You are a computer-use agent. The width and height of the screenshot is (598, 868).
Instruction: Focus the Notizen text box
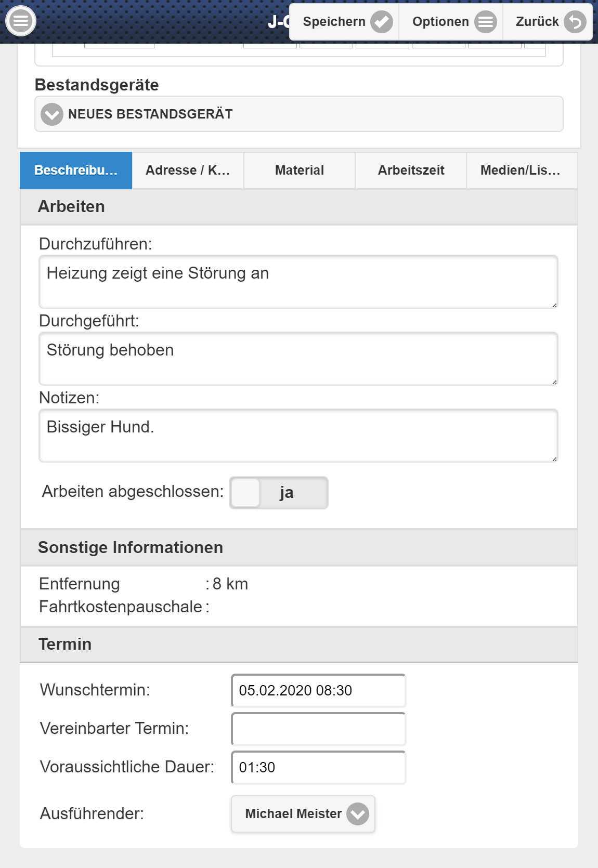coord(298,436)
